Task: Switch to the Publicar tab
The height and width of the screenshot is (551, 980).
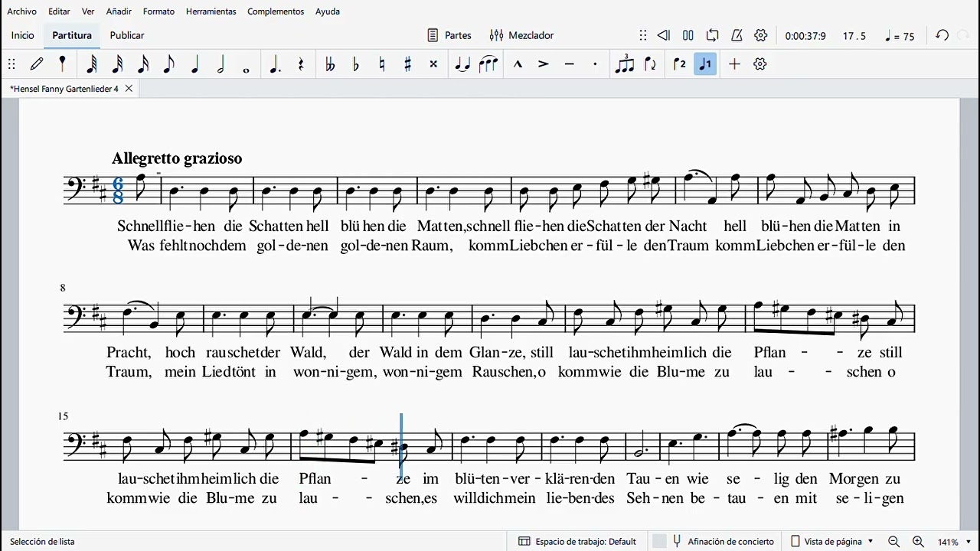Action: click(127, 35)
